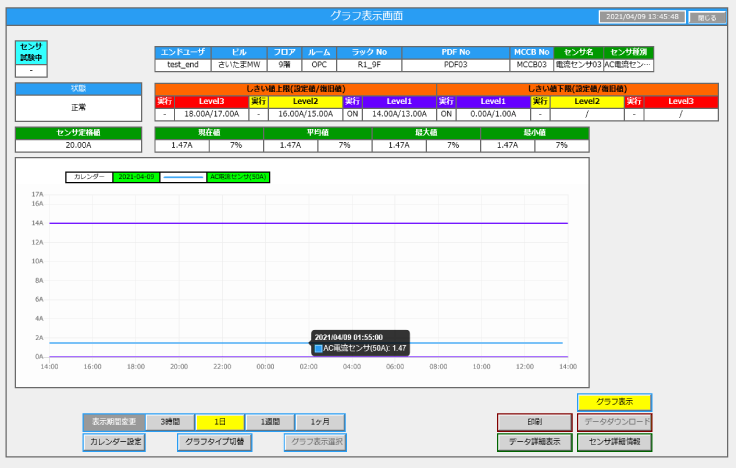The height and width of the screenshot is (468, 736).
Task: Click the 9階 floor cell
Action: pyautogui.click(x=284, y=65)
